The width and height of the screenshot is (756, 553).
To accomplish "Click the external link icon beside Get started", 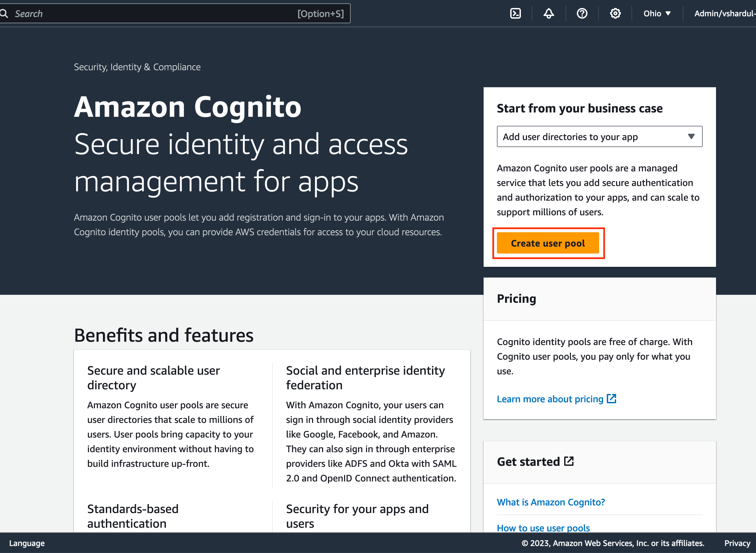I will tap(569, 461).
